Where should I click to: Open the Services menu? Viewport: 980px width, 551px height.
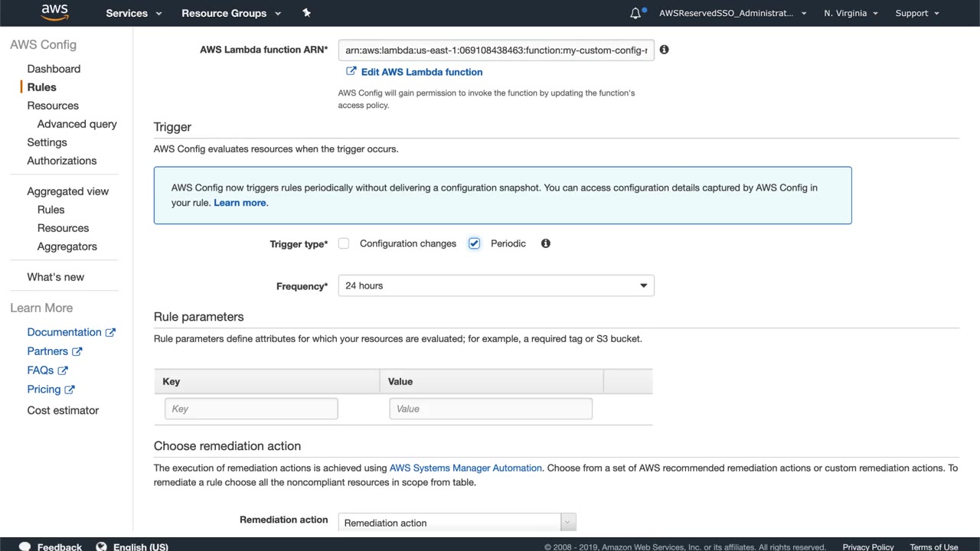[133, 13]
